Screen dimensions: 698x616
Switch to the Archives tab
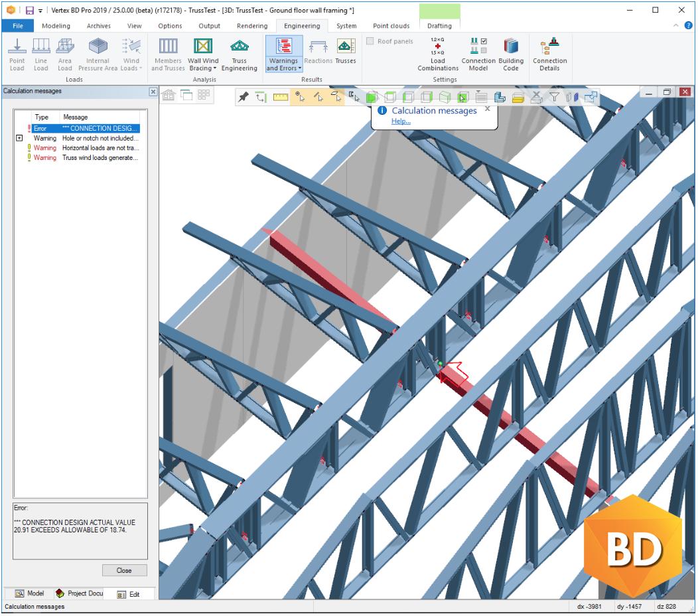coord(99,26)
